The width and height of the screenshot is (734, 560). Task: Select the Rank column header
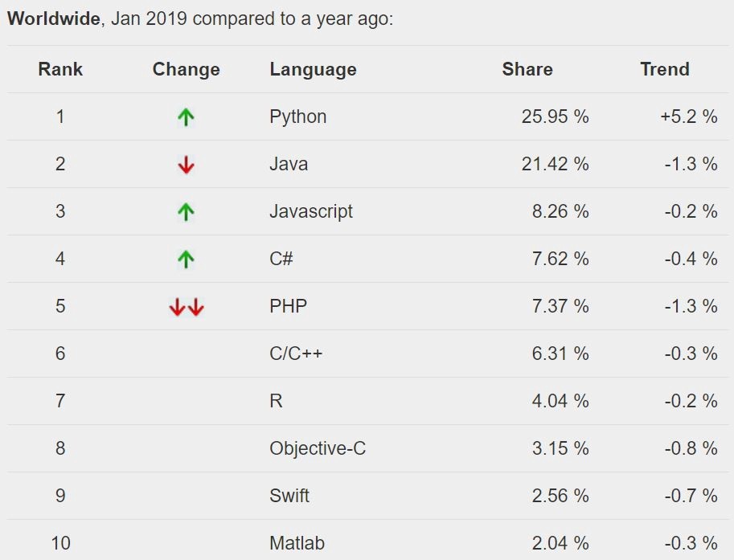[60, 69]
